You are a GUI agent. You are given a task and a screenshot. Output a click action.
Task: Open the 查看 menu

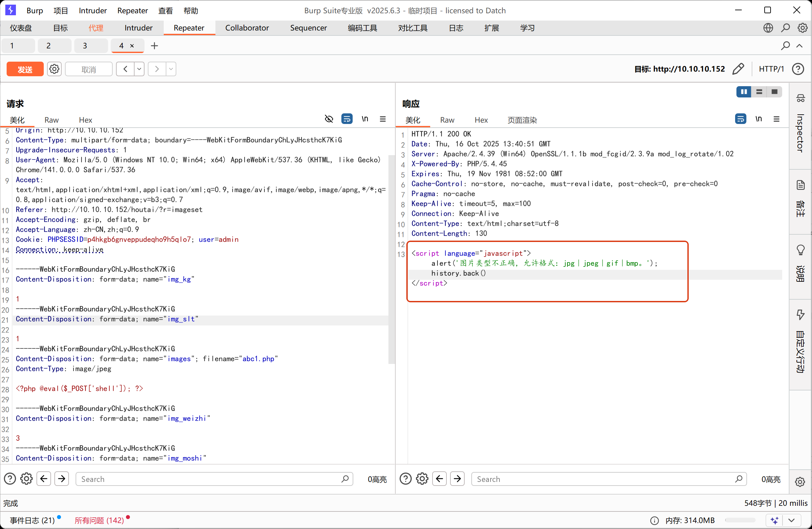coord(165,11)
